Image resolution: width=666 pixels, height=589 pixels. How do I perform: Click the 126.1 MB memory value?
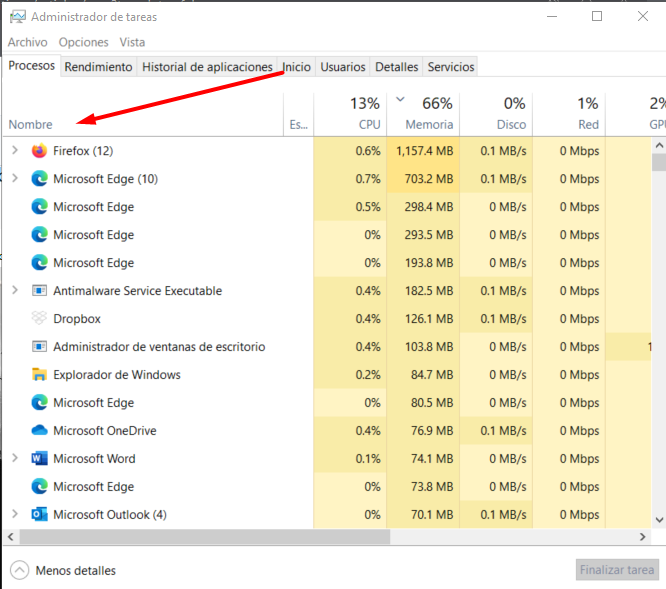429,318
